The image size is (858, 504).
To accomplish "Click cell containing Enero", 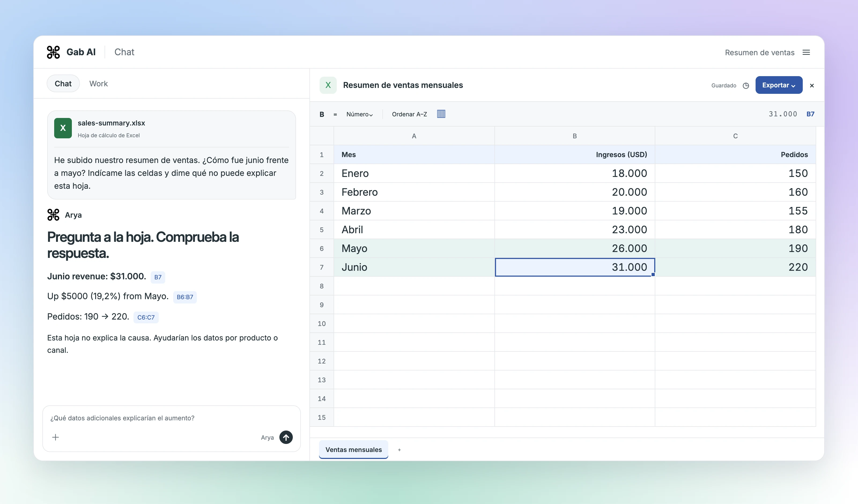I will point(414,173).
